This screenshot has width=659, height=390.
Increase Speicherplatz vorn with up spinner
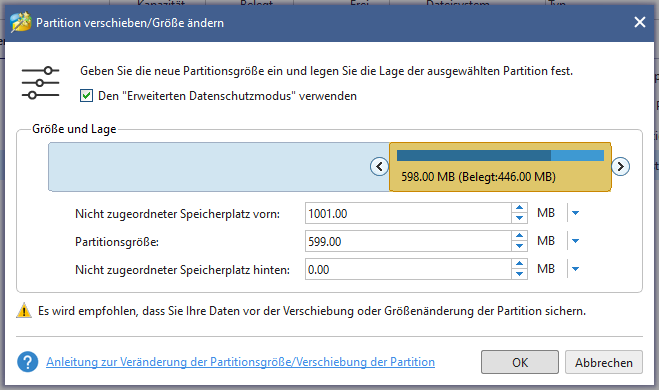coord(519,208)
